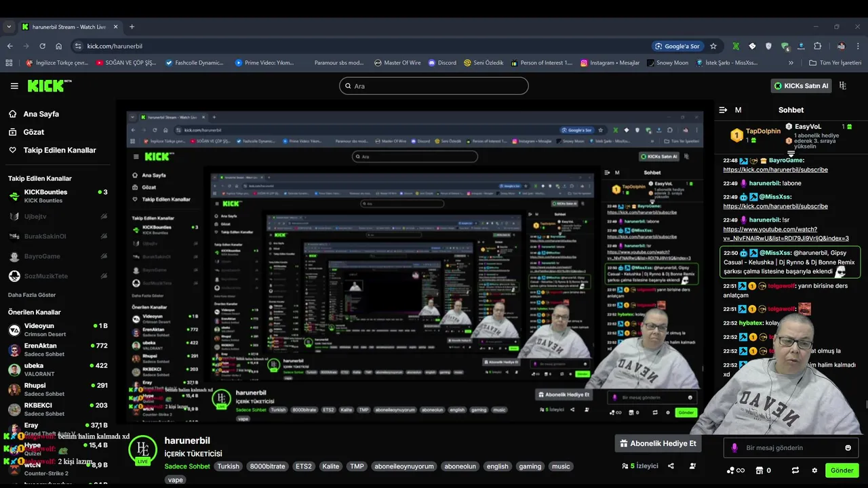Click the Chrome home button
The width and height of the screenshot is (868, 488).
[x=59, y=46]
